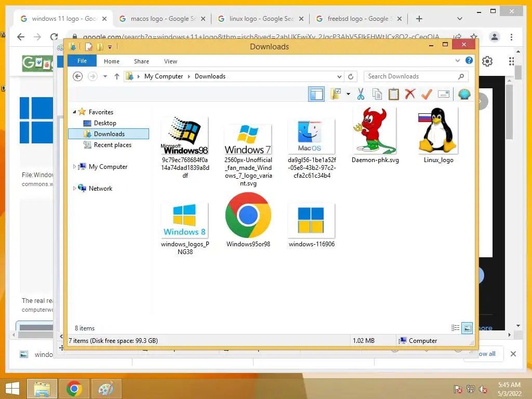The height and width of the screenshot is (399, 532).
Task: Select Recent places under Favorites
Action: click(112, 145)
